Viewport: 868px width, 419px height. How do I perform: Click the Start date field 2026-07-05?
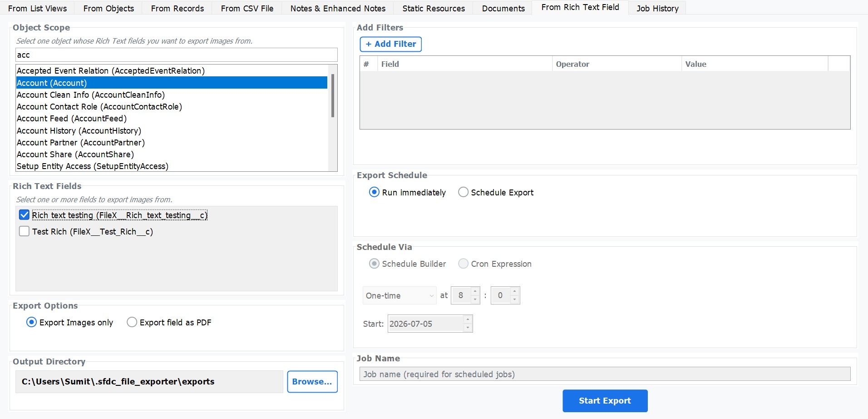click(425, 324)
